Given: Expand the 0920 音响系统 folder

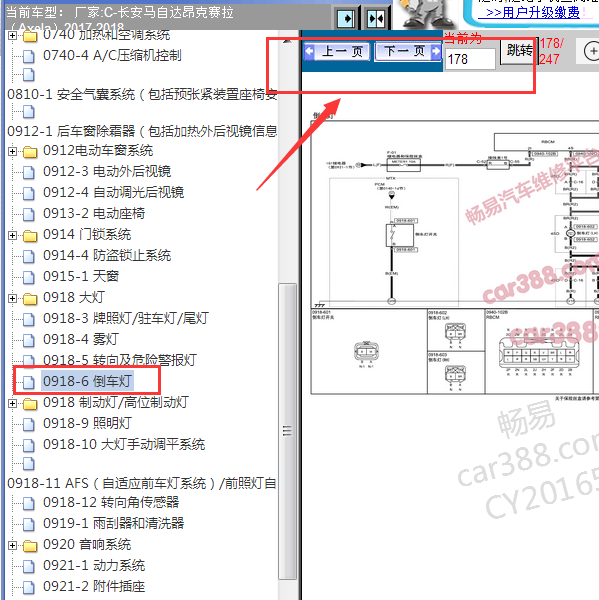Looking at the screenshot, I should click(x=12, y=545).
